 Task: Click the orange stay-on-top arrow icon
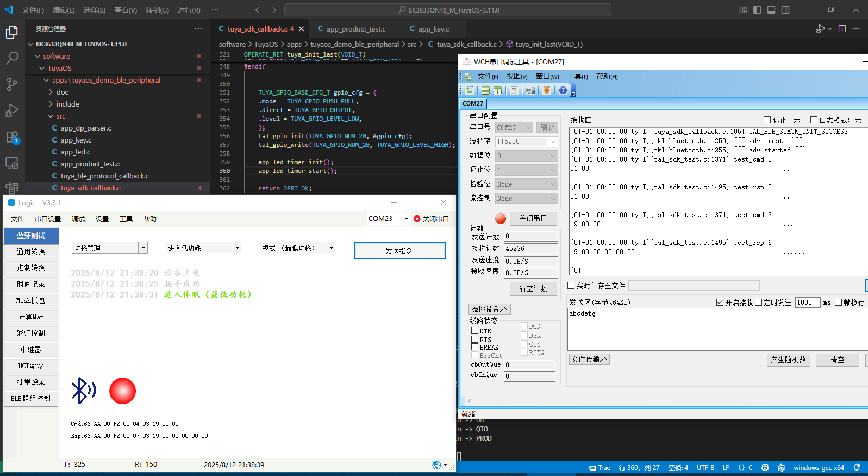pyautogui.click(x=546, y=90)
